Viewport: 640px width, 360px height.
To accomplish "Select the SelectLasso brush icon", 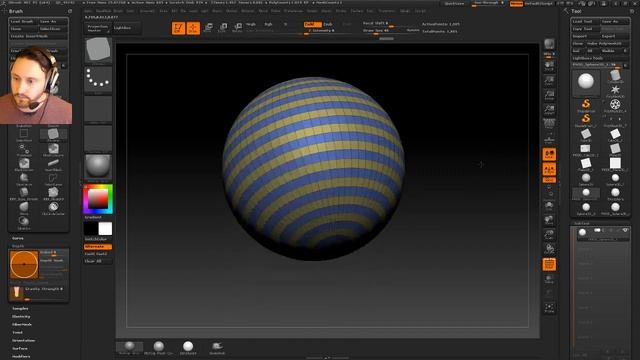I will pos(53,179).
